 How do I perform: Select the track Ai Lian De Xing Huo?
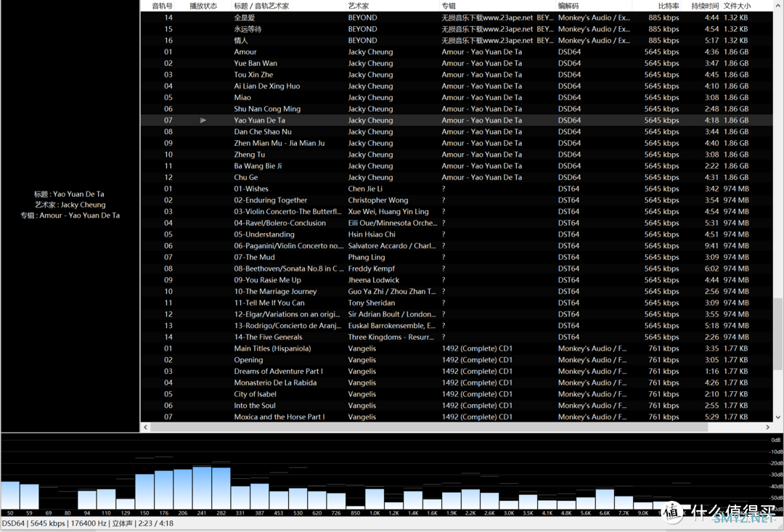[267, 86]
